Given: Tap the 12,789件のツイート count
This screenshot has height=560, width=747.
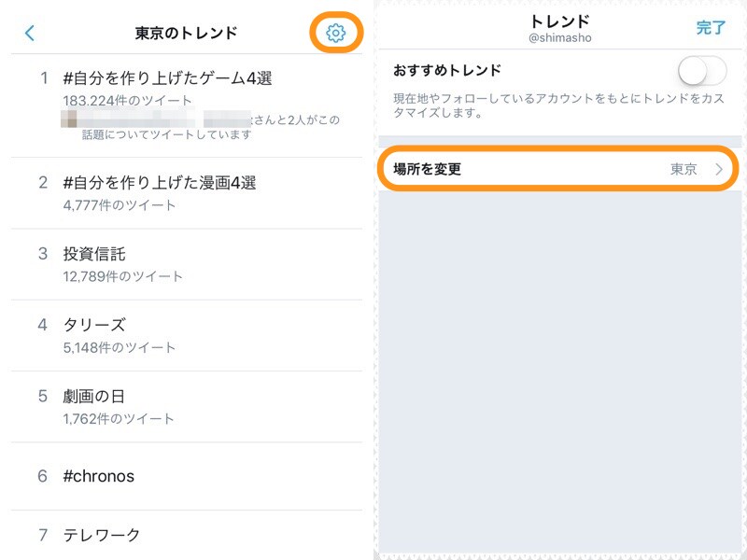Looking at the screenshot, I should coord(123,276).
